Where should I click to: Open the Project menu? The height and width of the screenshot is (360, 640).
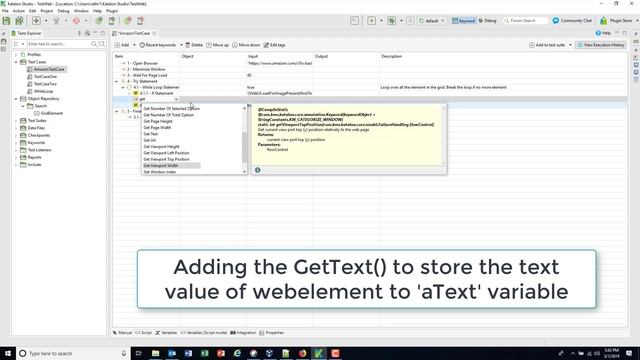click(x=47, y=11)
